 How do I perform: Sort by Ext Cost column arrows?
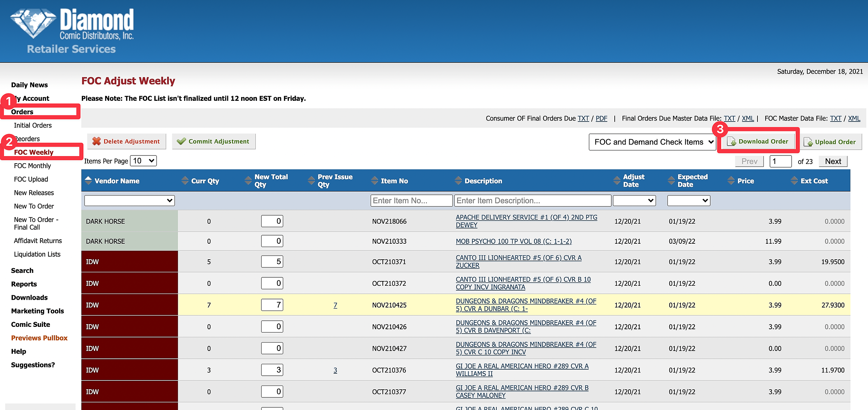tap(794, 181)
